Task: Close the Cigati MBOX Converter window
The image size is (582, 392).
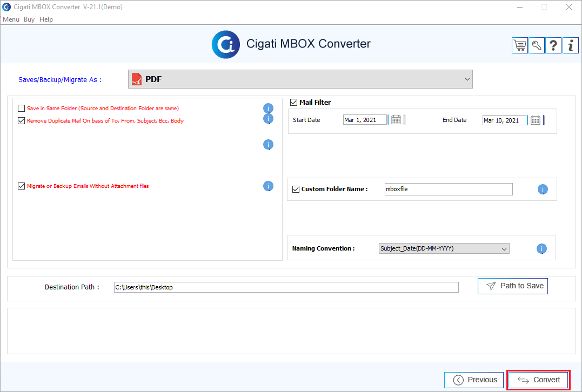Action: pyautogui.click(x=568, y=7)
